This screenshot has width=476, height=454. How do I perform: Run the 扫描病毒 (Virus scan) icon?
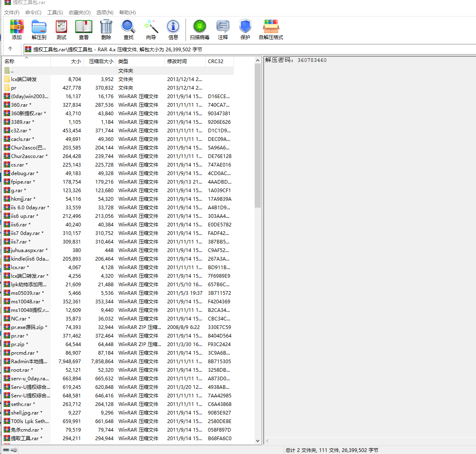tap(200, 26)
